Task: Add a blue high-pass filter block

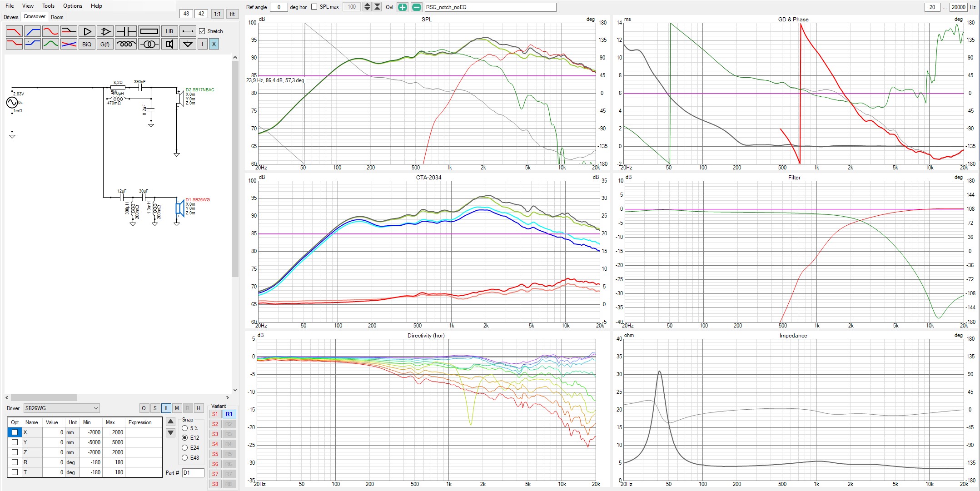Action: (32, 31)
